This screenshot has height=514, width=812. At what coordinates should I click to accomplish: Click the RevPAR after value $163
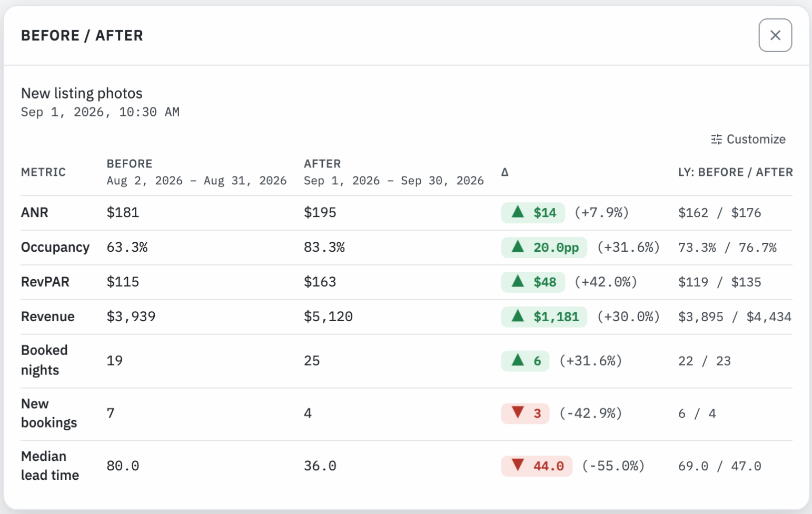320,282
